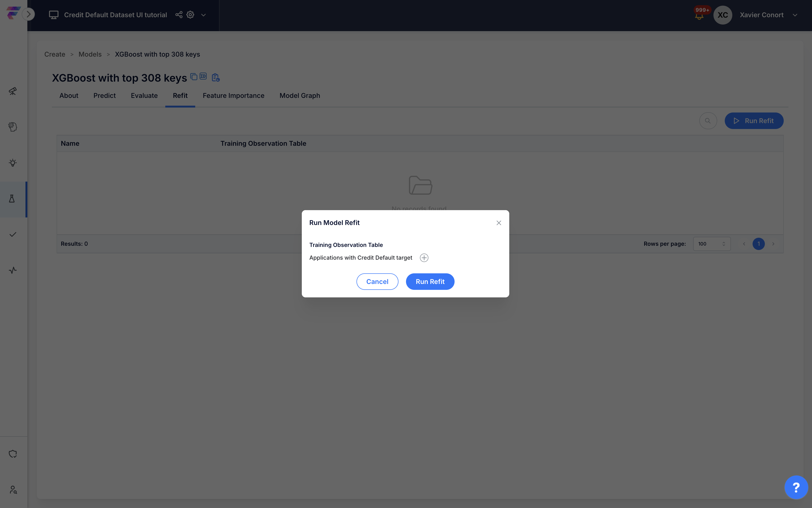812x508 pixels.
Task: Click Run Refit in the dialog
Action: point(430,282)
